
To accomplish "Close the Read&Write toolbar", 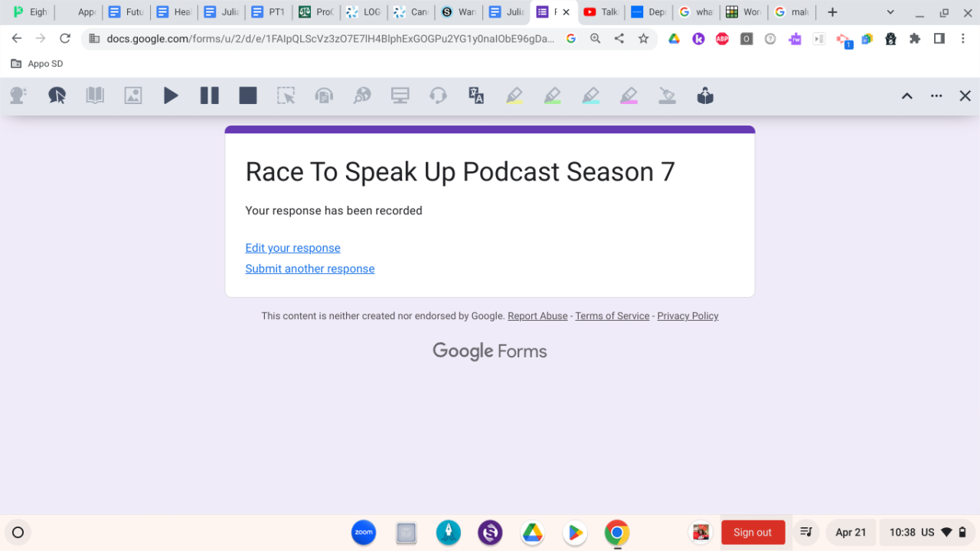I will tap(965, 96).
